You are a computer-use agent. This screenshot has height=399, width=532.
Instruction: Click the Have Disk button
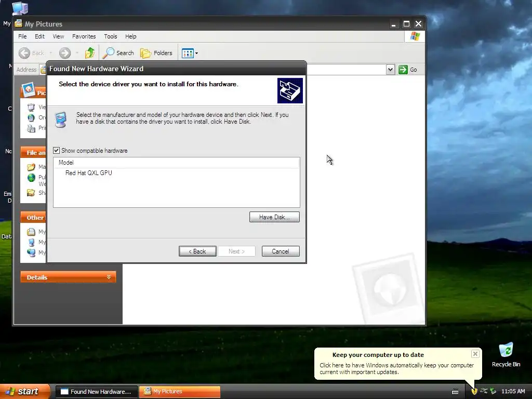(274, 217)
